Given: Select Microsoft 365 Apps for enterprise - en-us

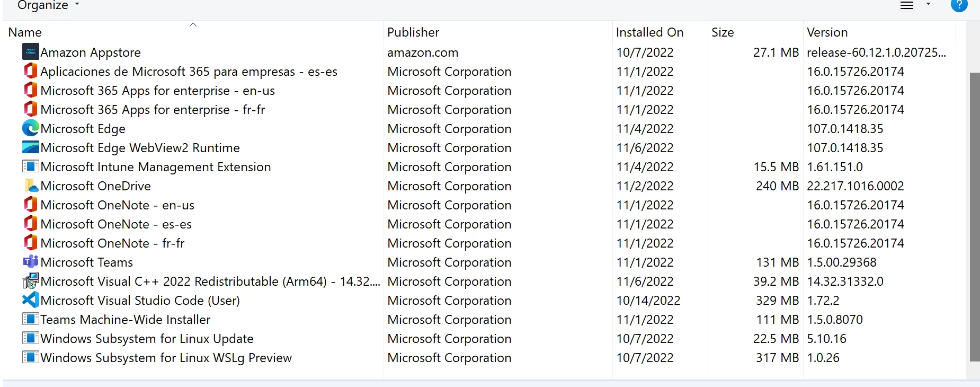Looking at the screenshot, I should [x=157, y=91].
